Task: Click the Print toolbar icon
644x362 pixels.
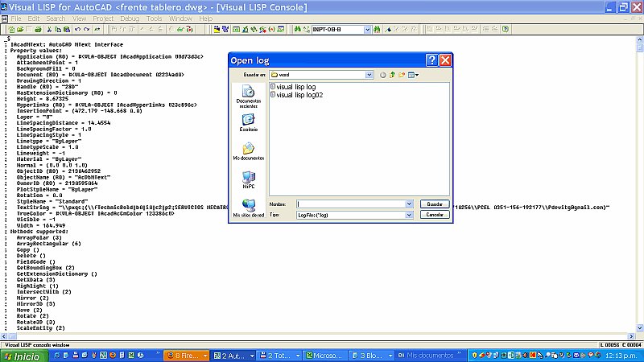Action: pyautogui.click(x=38, y=29)
